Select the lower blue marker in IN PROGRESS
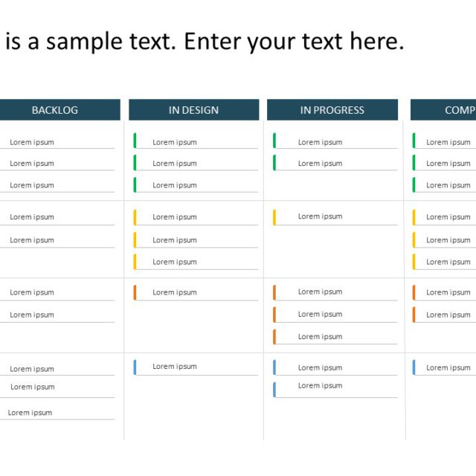This screenshot has height=476, width=476. click(274, 389)
